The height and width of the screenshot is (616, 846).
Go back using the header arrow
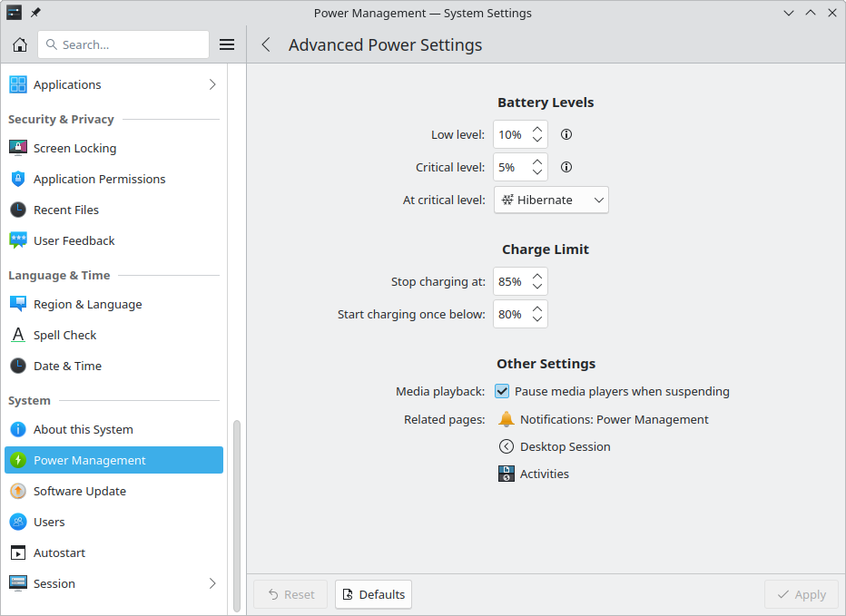tap(266, 44)
